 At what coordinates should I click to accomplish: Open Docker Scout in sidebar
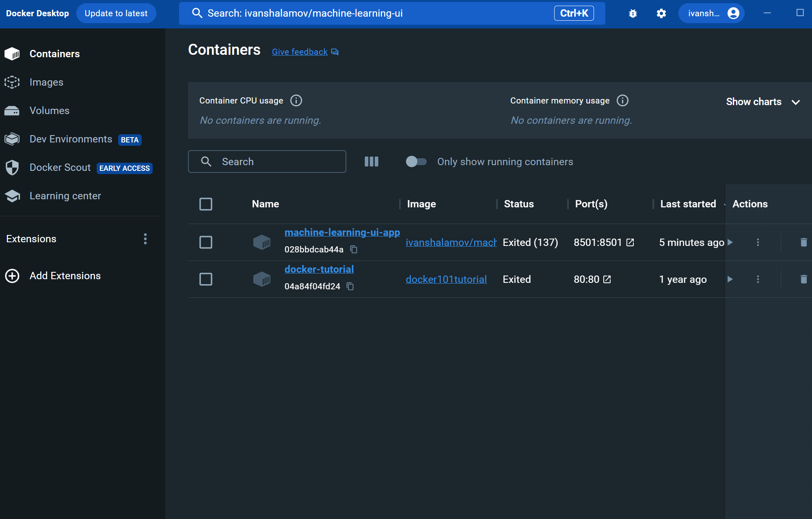(60, 167)
